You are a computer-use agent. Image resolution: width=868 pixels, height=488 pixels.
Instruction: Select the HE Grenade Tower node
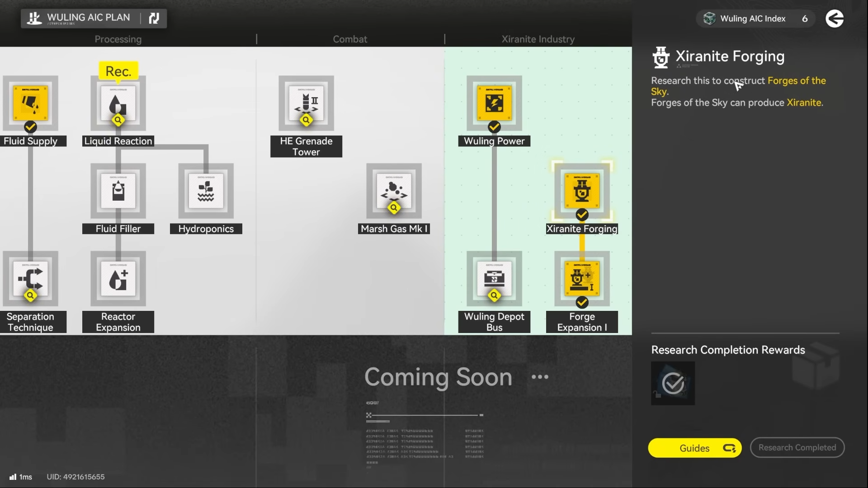[x=306, y=103]
